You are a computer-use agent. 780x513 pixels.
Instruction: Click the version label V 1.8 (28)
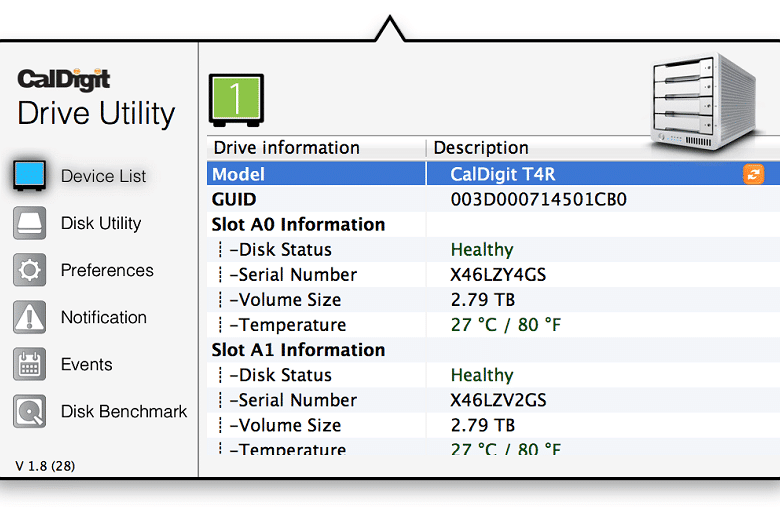pos(45,466)
